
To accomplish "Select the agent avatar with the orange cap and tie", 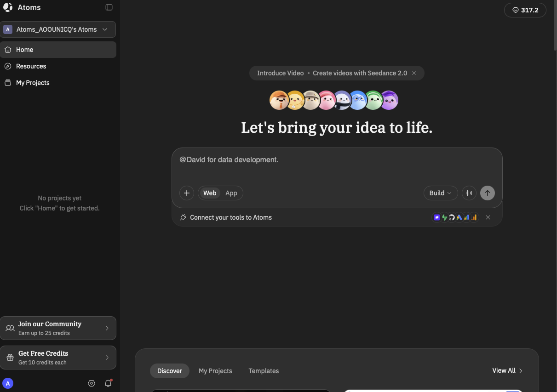I will click(x=279, y=100).
